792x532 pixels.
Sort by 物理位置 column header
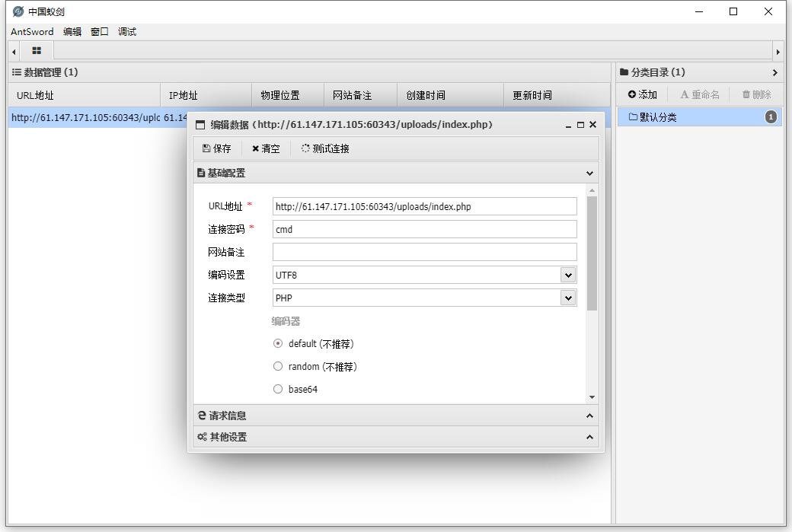point(287,95)
